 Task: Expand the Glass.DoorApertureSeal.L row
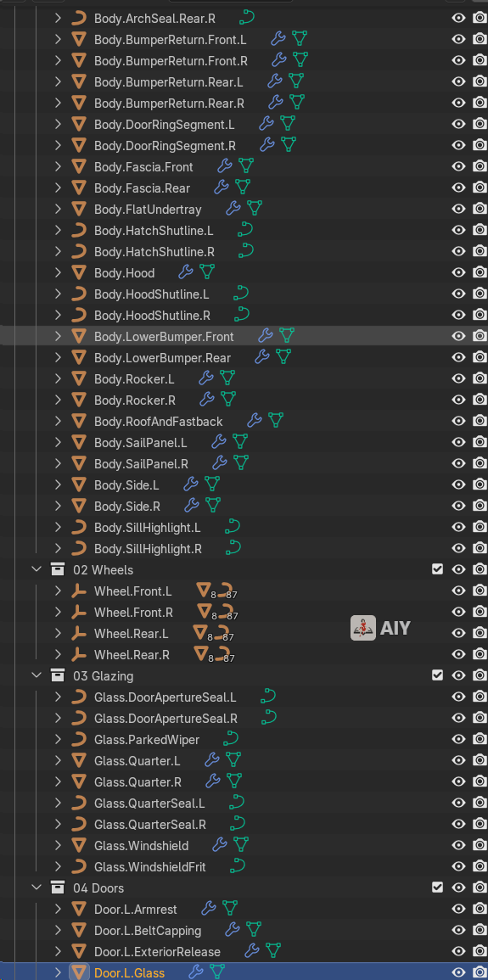(x=58, y=697)
